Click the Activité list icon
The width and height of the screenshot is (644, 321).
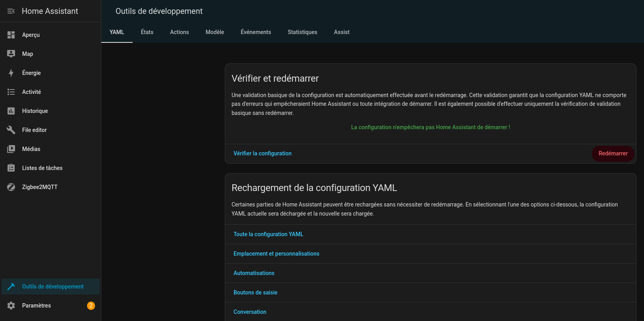click(11, 92)
